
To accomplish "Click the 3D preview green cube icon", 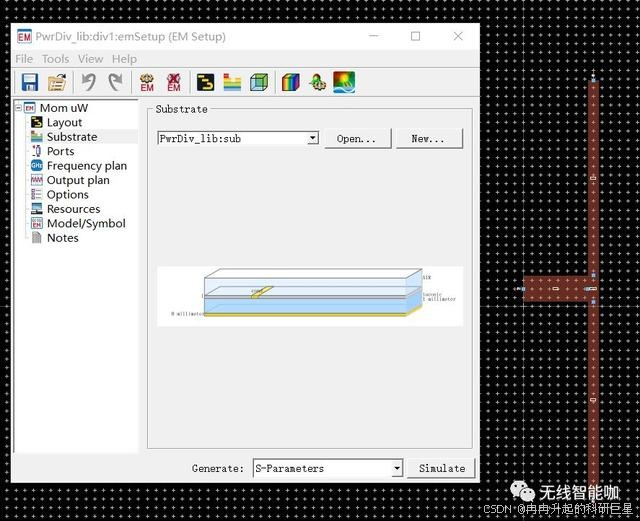I will pyautogui.click(x=259, y=82).
